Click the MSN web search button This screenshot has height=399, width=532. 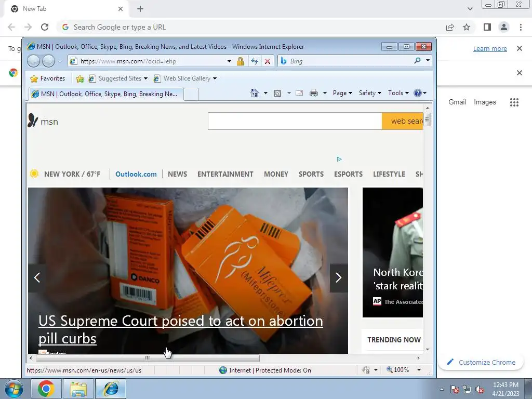(x=403, y=121)
